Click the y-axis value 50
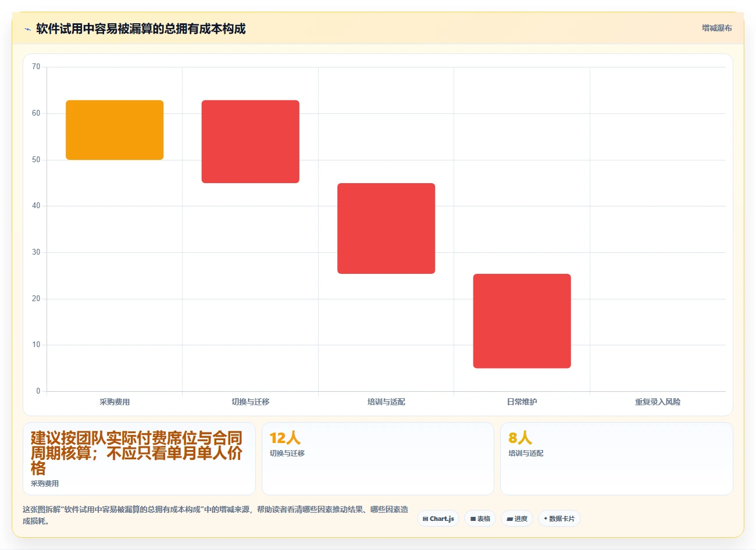The width and height of the screenshot is (756, 550). tap(36, 160)
